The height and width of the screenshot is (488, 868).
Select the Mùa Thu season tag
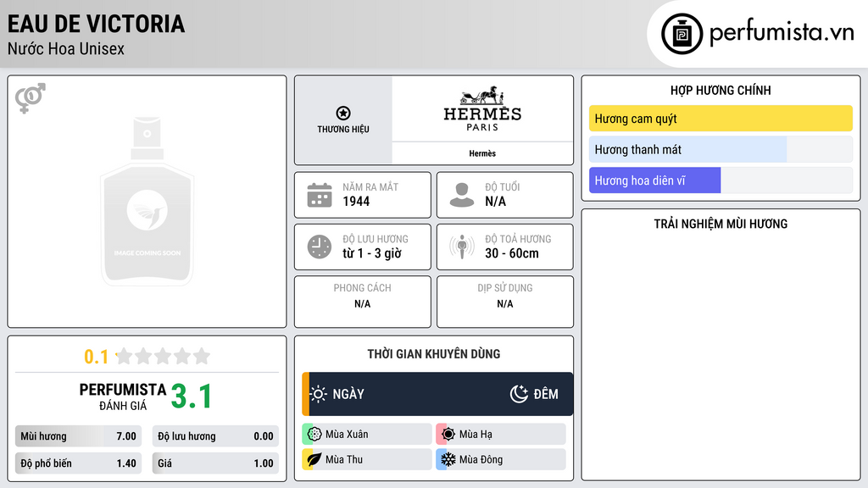pyautogui.click(x=366, y=459)
